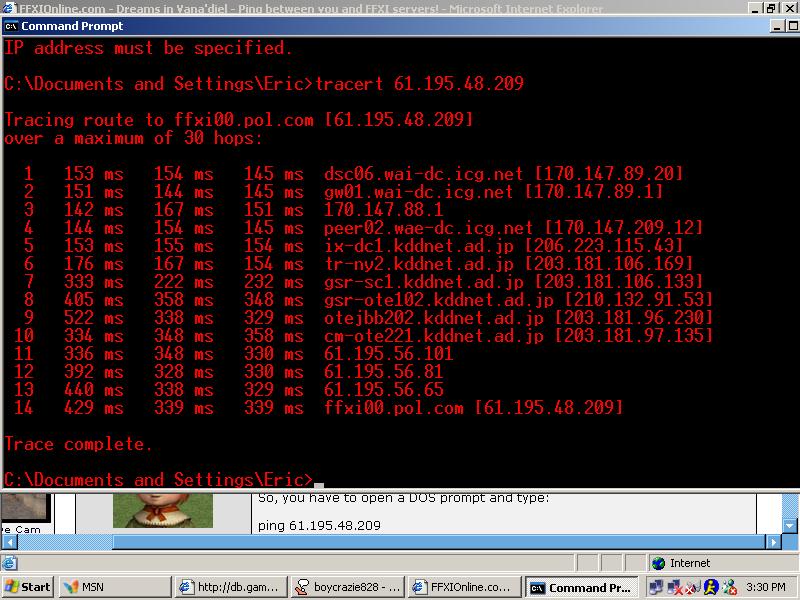Click hop 9 host otejbb202.kddnet.ad.jp

tap(433, 318)
